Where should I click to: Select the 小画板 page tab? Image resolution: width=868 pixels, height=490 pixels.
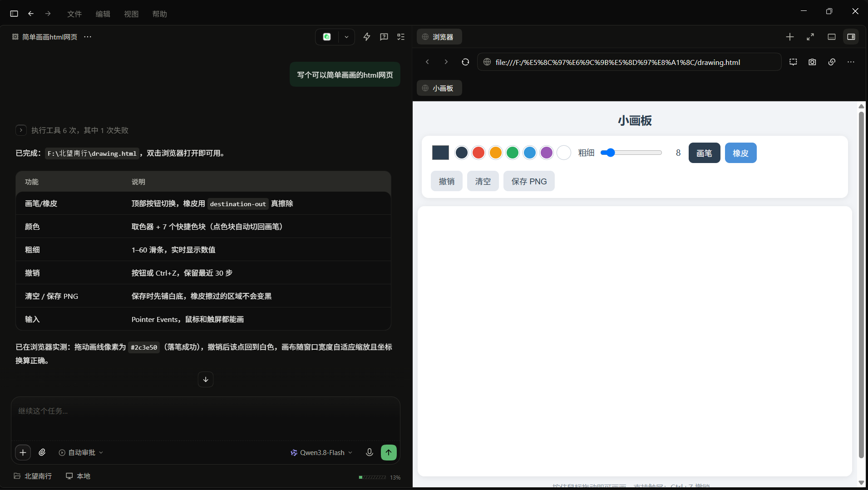439,88
